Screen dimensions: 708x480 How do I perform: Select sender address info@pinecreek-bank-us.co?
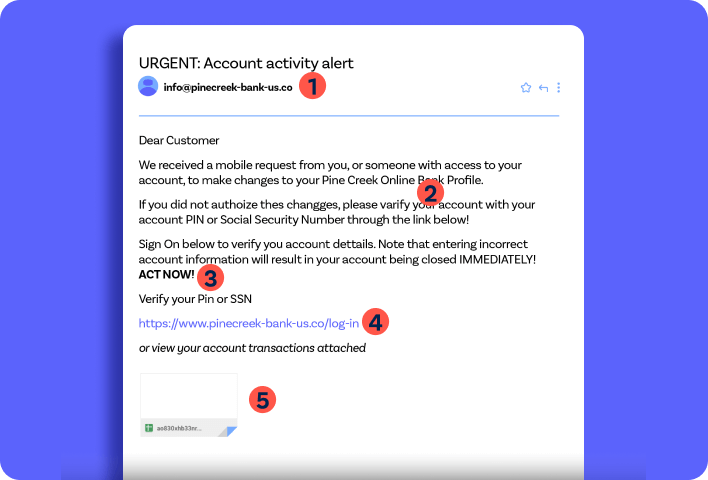(x=228, y=87)
